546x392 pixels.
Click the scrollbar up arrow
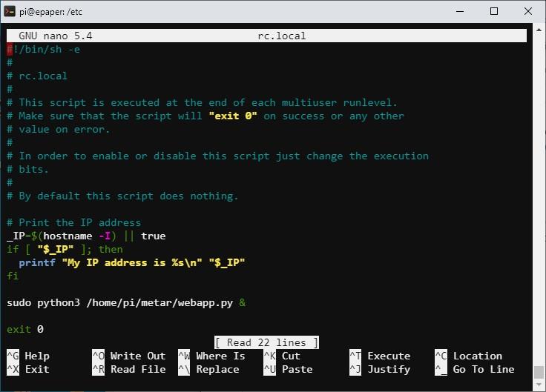[539, 30]
